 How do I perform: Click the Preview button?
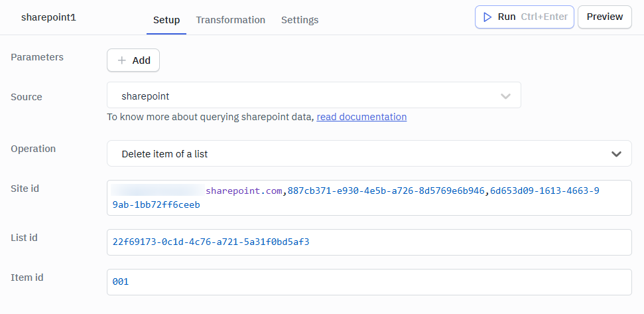(605, 17)
